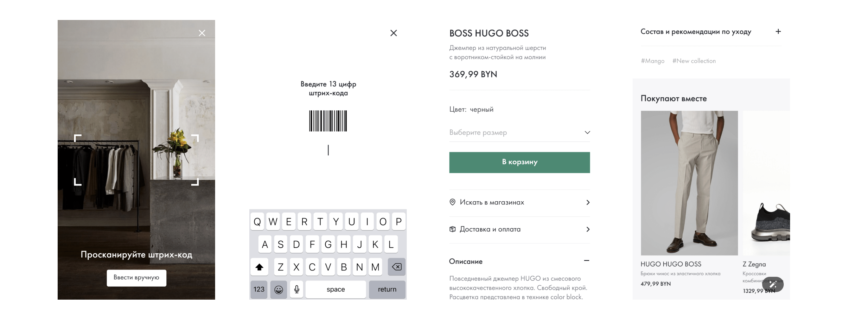Click the delivery box icon
868x312 pixels.
[453, 229]
